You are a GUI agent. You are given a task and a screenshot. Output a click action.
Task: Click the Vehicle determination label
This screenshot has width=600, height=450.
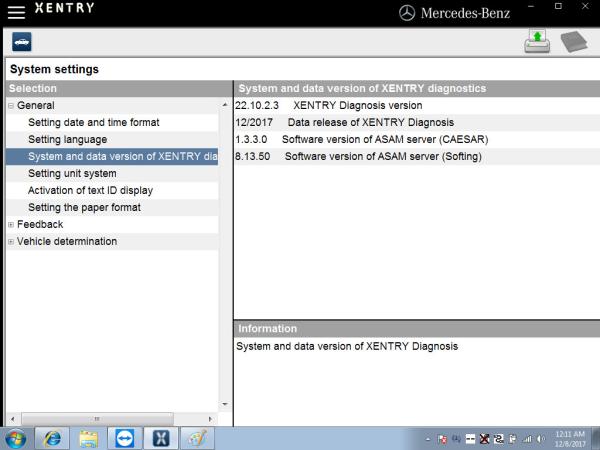[x=67, y=241]
